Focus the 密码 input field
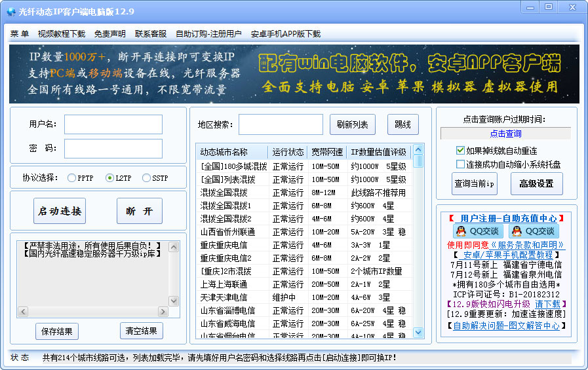 pyautogui.click(x=113, y=149)
